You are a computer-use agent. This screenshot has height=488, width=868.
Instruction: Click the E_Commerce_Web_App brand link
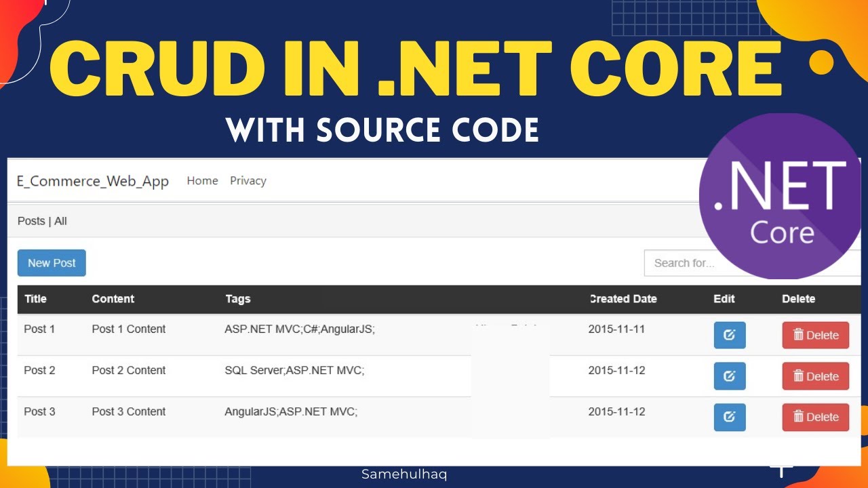click(x=93, y=182)
